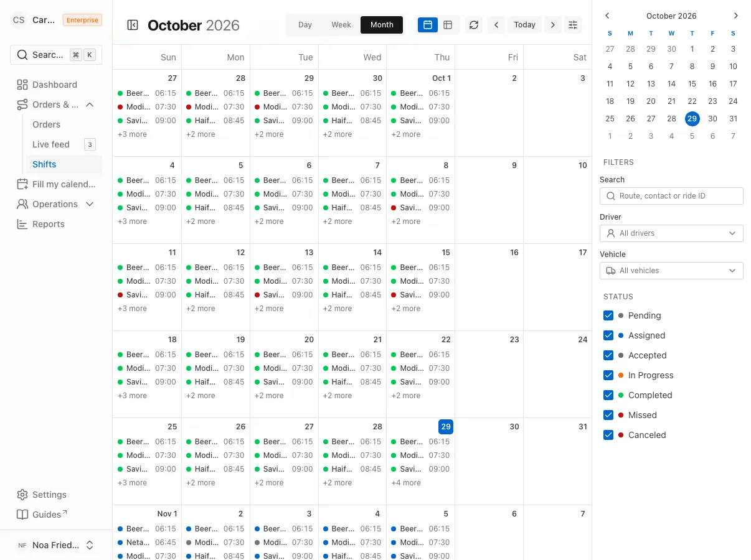This screenshot has height=560, width=751.
Task: Switch to Day view tab
Action: pyautogui.click(x=305, y=25)
